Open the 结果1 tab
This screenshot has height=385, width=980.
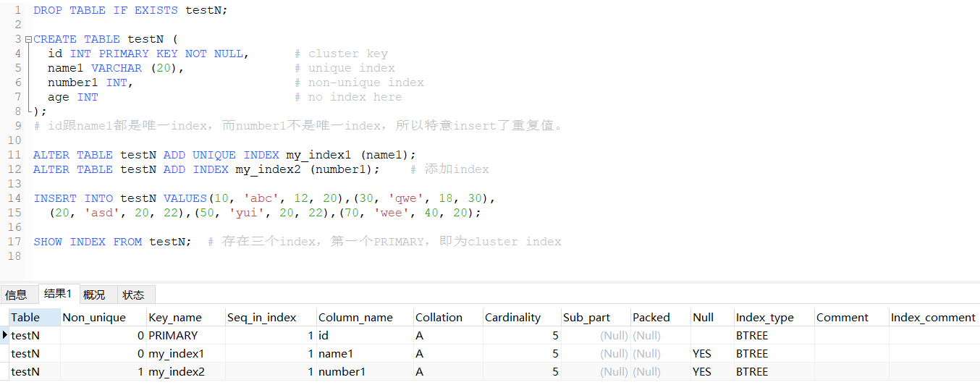tap(58, 293)
